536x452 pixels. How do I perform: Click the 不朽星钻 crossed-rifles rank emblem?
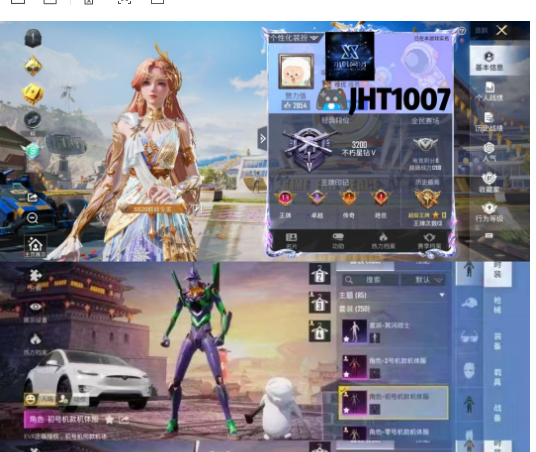[308, 149]
